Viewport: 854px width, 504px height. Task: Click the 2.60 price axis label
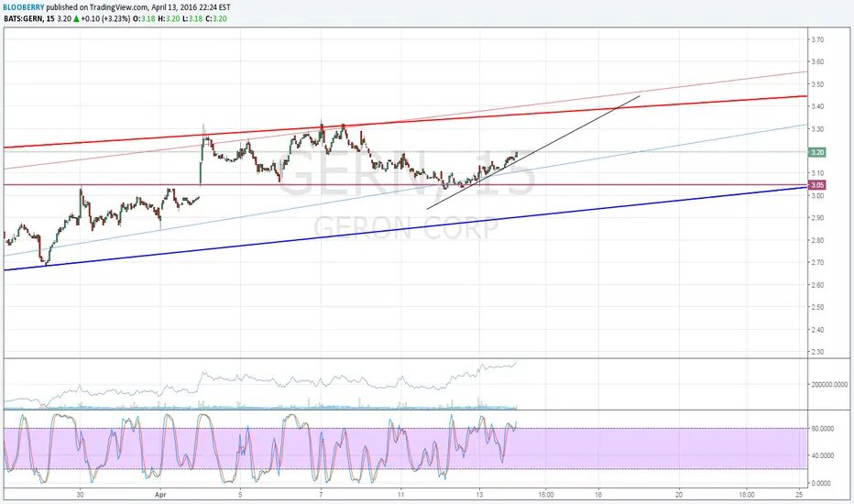pos(817,285)
